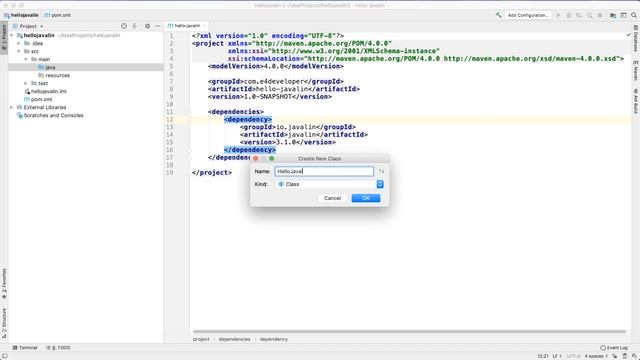Open the Kind combo box showing Class
The height and width of the screenshot is (360, 640).
[x=329, y=184]
